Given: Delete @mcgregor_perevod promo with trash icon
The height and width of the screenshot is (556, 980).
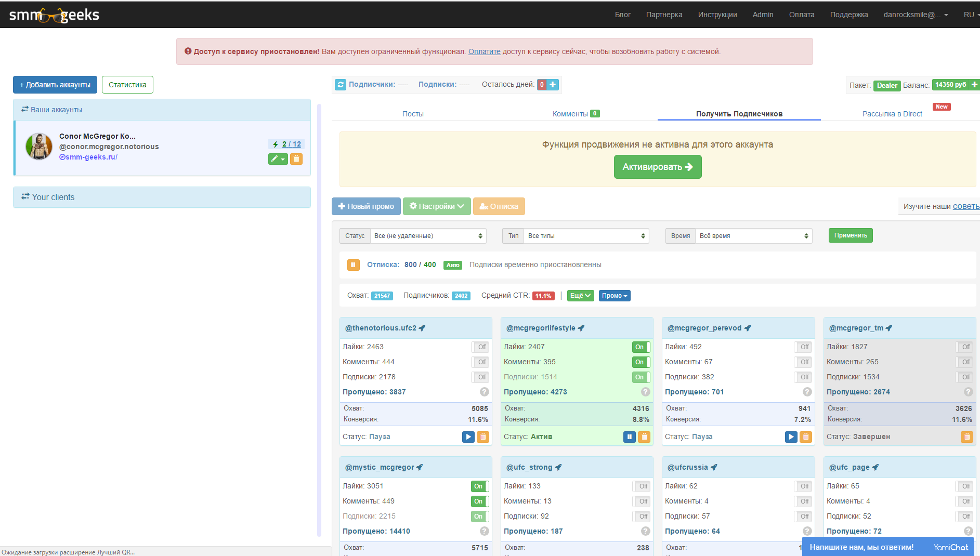Looking at the screenshot, I should tap(806, 437).
